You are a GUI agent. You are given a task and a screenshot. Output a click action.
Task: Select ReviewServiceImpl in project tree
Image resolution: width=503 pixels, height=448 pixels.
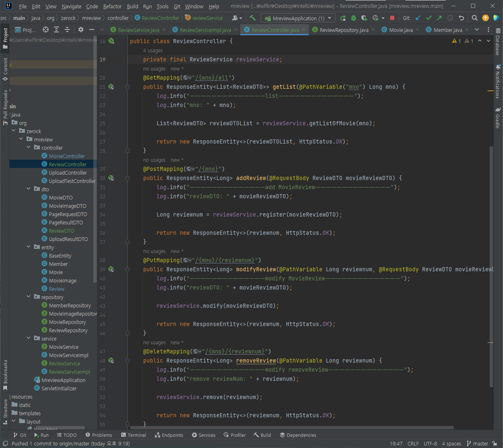[69, 372]
